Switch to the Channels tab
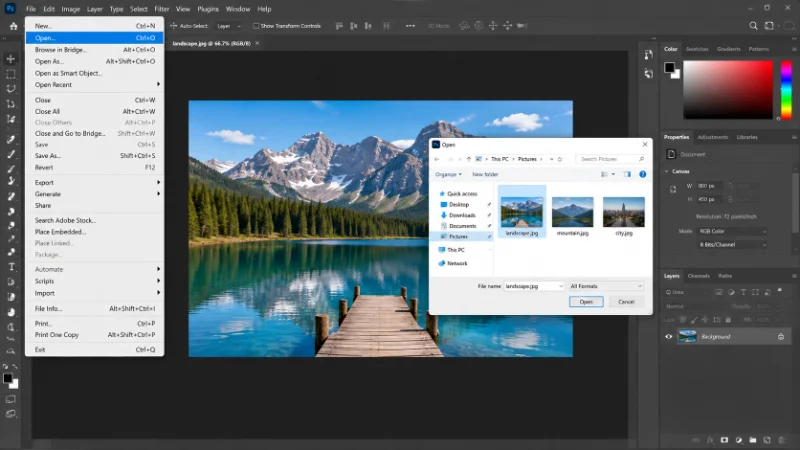 coord(698,276)
